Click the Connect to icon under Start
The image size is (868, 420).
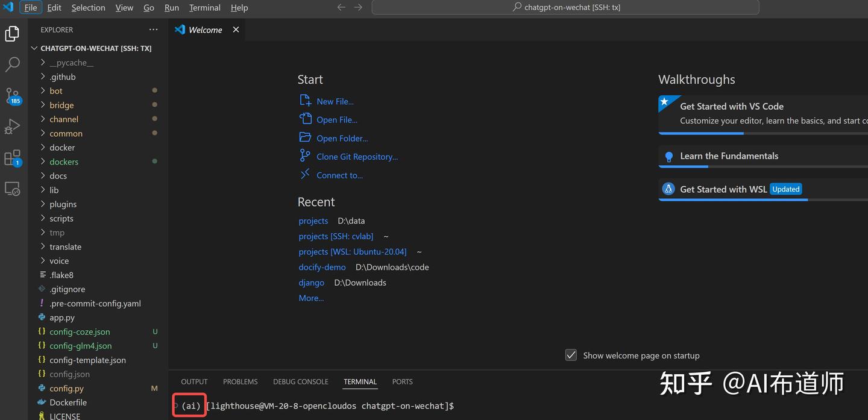tap(306, 174)
